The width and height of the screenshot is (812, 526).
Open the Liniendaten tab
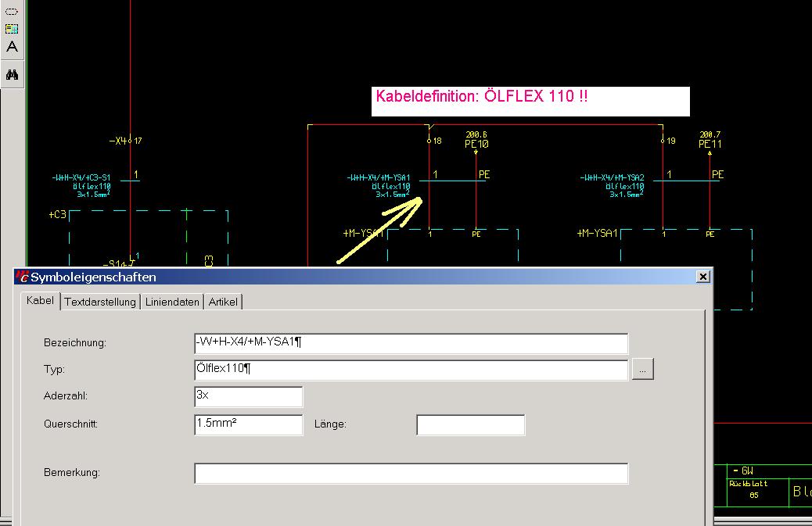click(172, 302)
